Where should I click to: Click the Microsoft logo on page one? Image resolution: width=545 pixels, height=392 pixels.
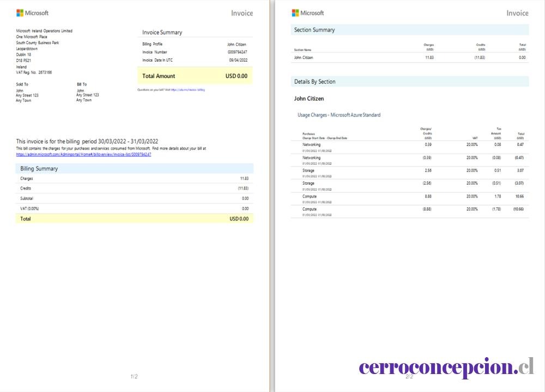[32, 13]
